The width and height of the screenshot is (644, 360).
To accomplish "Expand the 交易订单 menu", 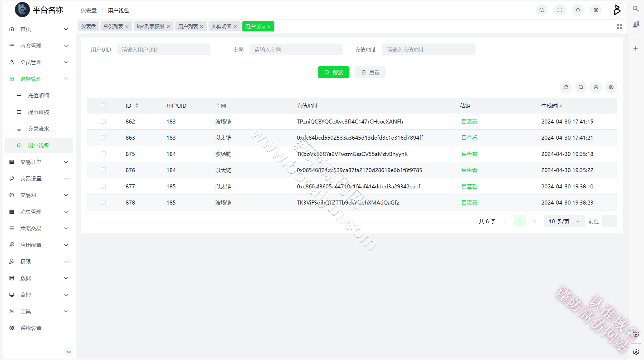I will click(x=39, y=162).
